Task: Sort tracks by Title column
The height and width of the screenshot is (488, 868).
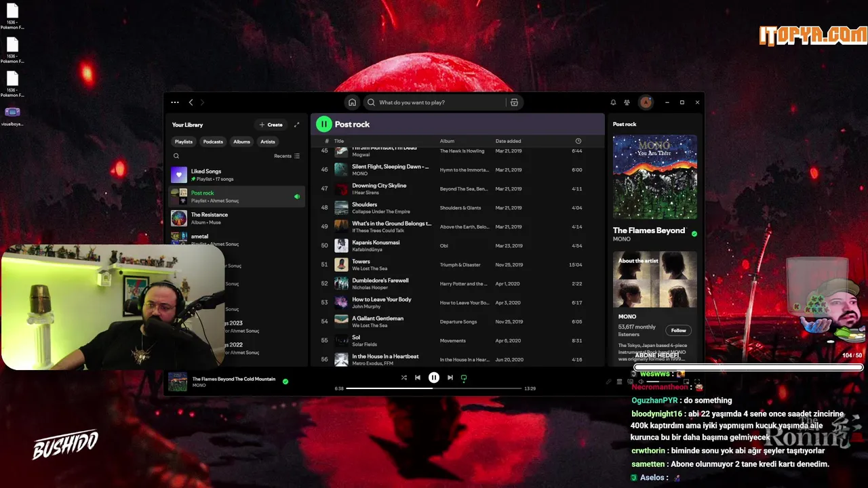Action: click(339, 141)
